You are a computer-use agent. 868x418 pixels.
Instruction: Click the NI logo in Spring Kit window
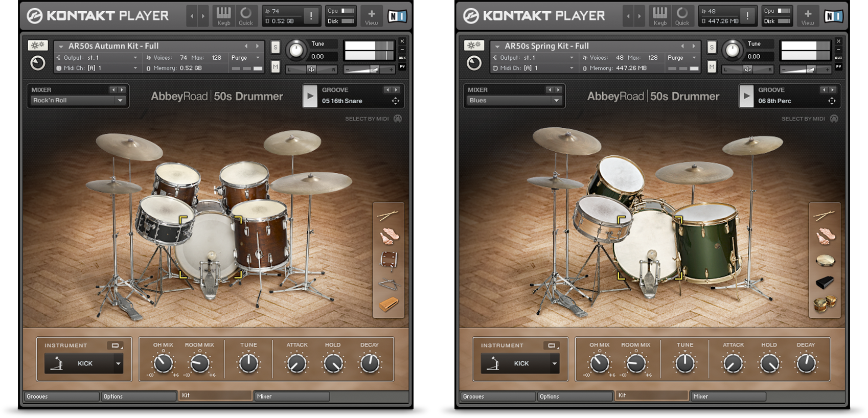click(833, 16)
